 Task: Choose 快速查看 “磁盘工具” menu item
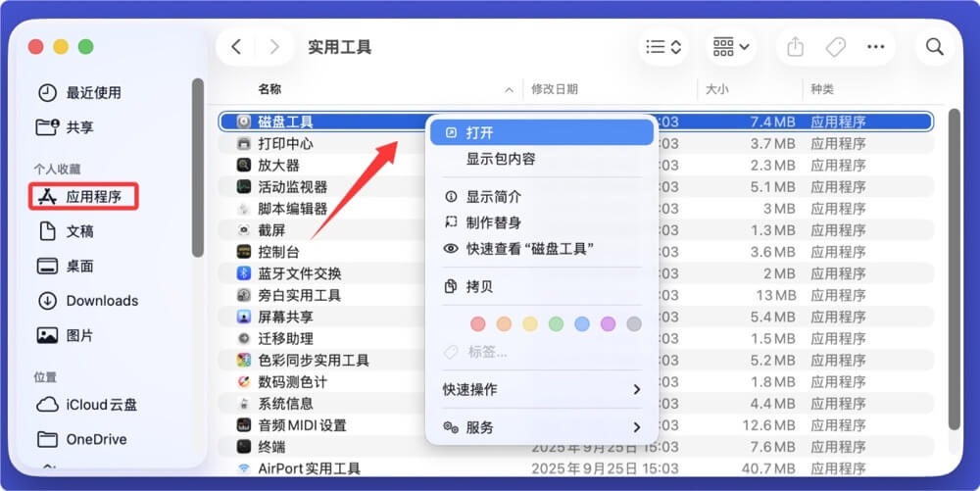[x=542, y=249]
